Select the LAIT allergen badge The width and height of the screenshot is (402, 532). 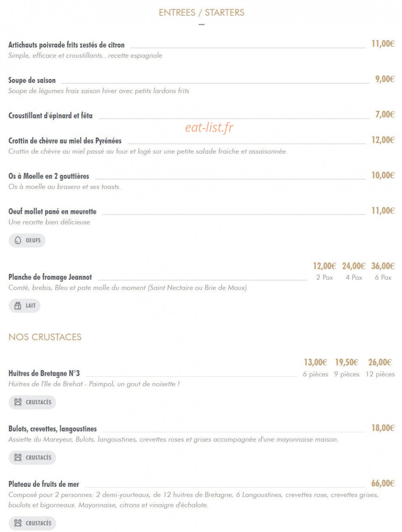coord(24,305)
